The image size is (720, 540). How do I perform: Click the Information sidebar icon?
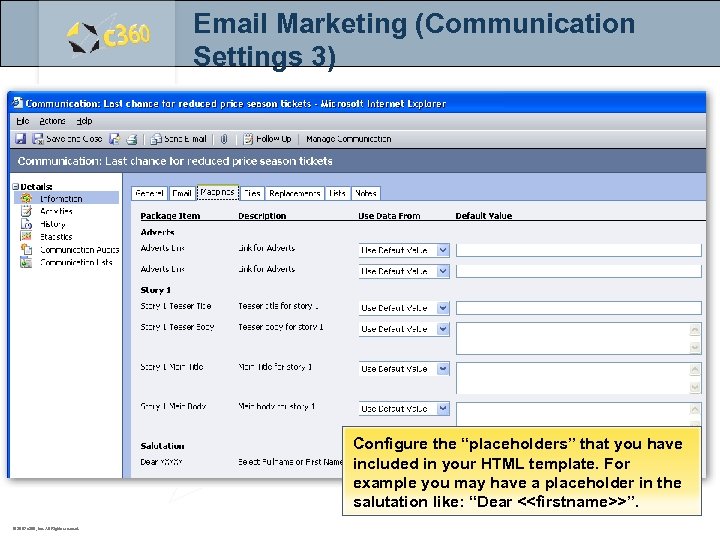pos(26,198)
